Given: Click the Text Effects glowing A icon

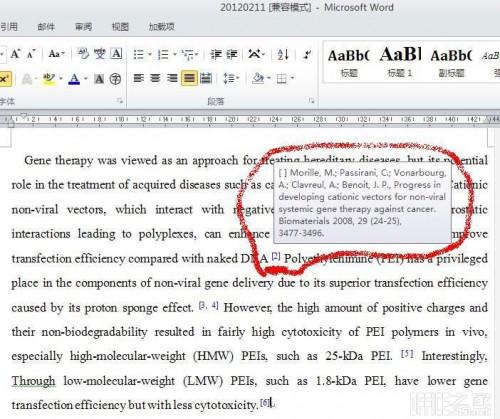Looking at the screenshot, I should (27, 79).
